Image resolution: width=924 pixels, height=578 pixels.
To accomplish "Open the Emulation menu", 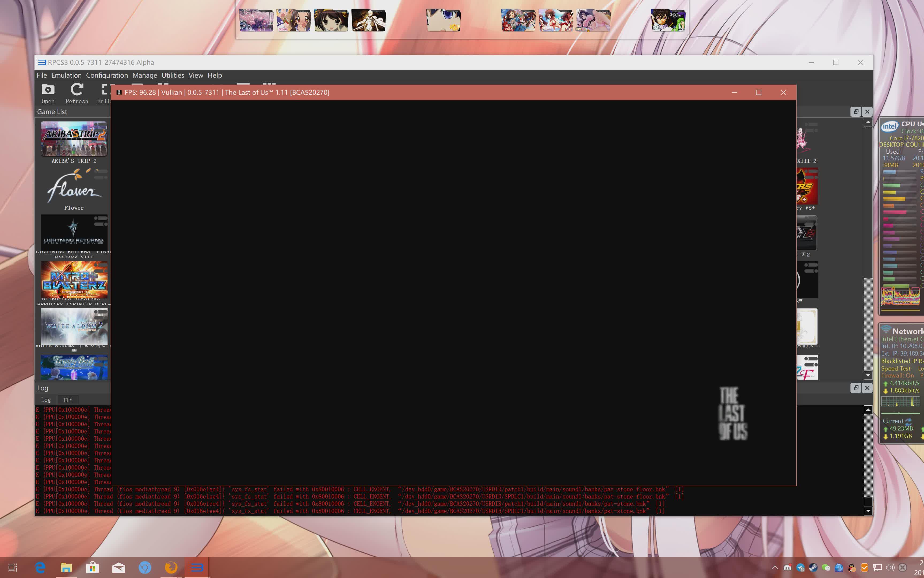I will 66,75.
